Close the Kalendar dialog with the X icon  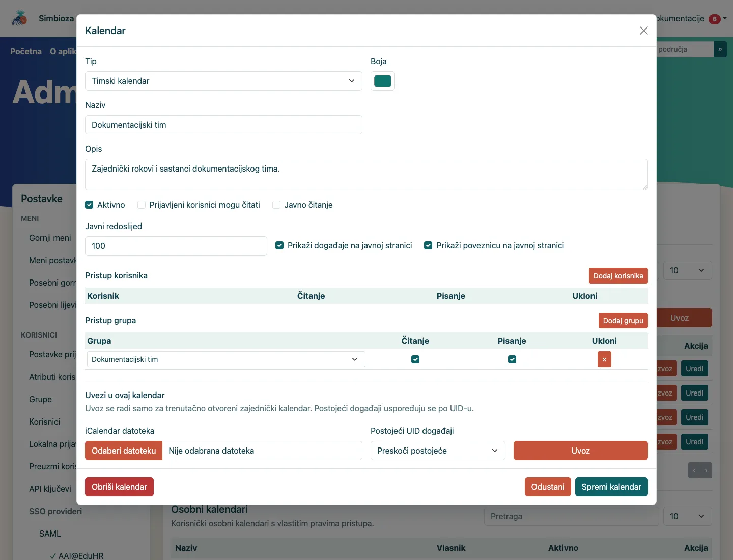pos(644,31)
